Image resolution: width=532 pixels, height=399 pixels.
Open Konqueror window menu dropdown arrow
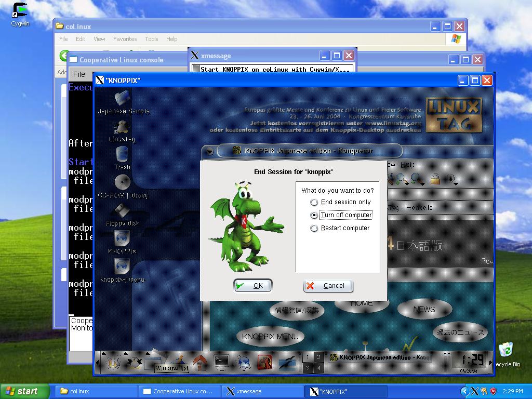pyautogui.click(x=210, y=152)
